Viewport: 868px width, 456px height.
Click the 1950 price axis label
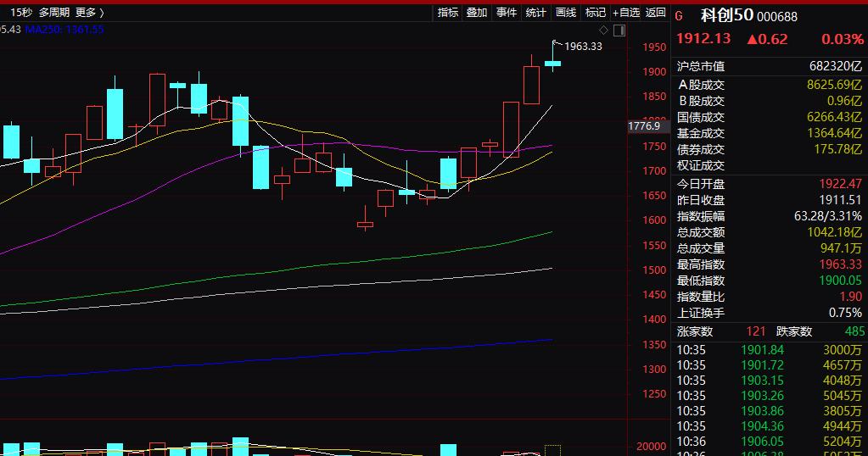[x=654, y=47]
